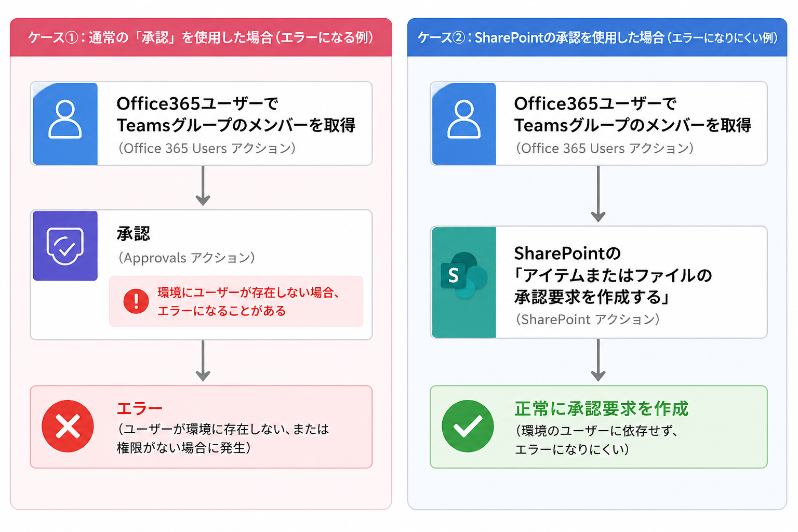Click '(Office 365 Users アクション)' subtitle in ケース①
Viewport: 798px width, 532px height.
coord(207,149)
